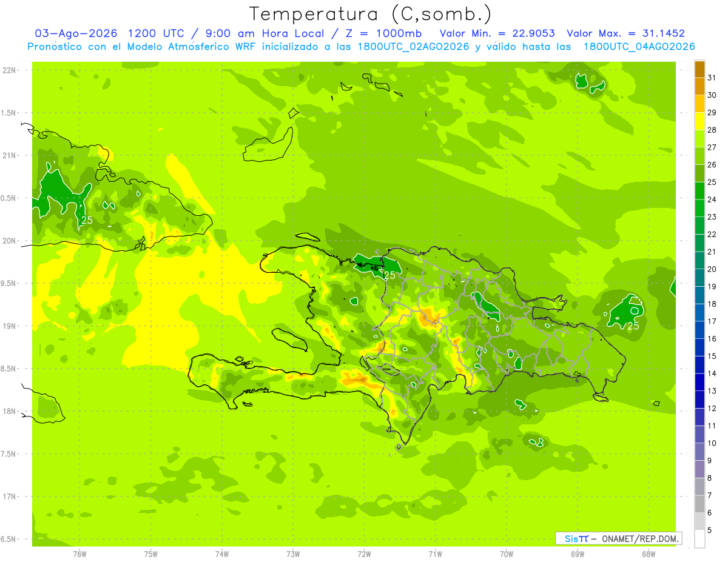Click the '68W' longitude label
This screenshot has width=728, height=562.
click(649, 554)
